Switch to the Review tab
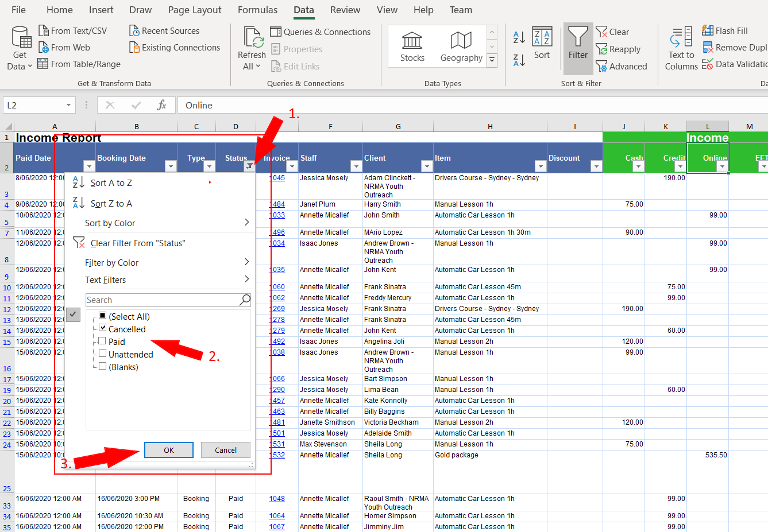Viewport: 768px width, 532px height. tap(345, 10)
